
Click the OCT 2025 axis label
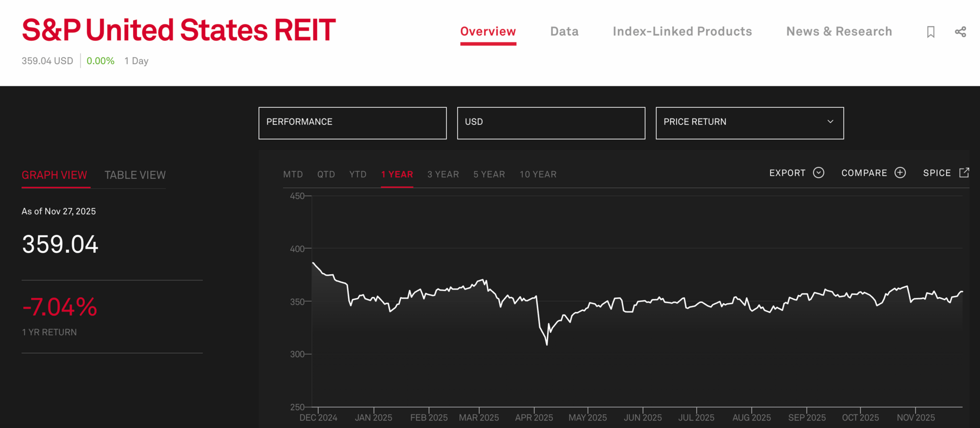[x=861, y=418]
